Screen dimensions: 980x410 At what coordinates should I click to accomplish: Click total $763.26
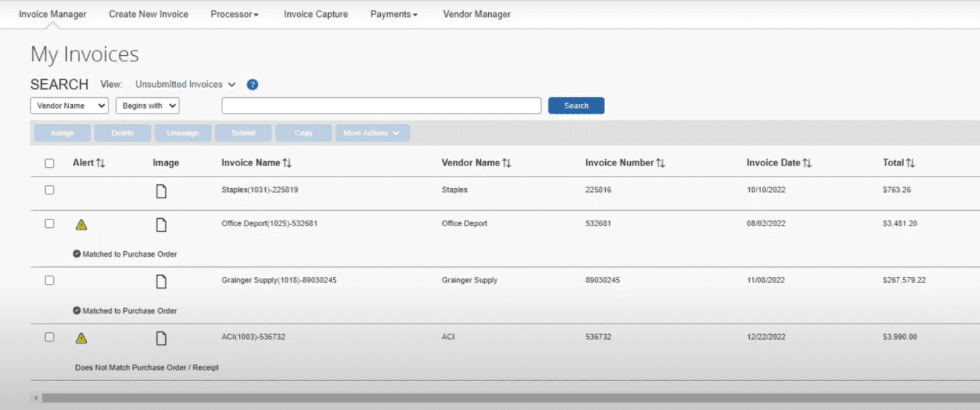tap(897, 190)
